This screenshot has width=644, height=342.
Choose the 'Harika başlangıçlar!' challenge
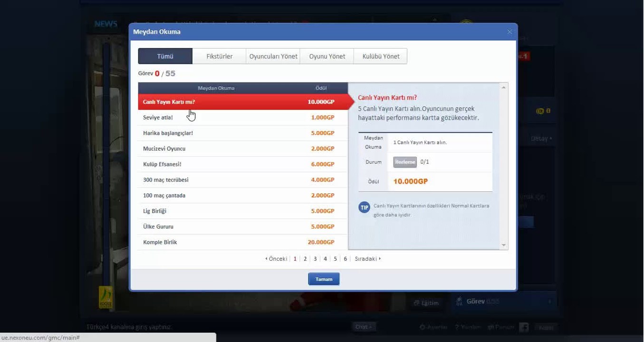pyautogui.click(x=243, y=133)
